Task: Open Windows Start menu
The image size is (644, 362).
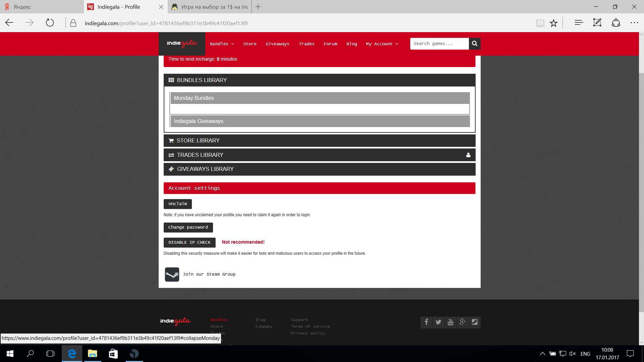Action: [x=10, y=354]
